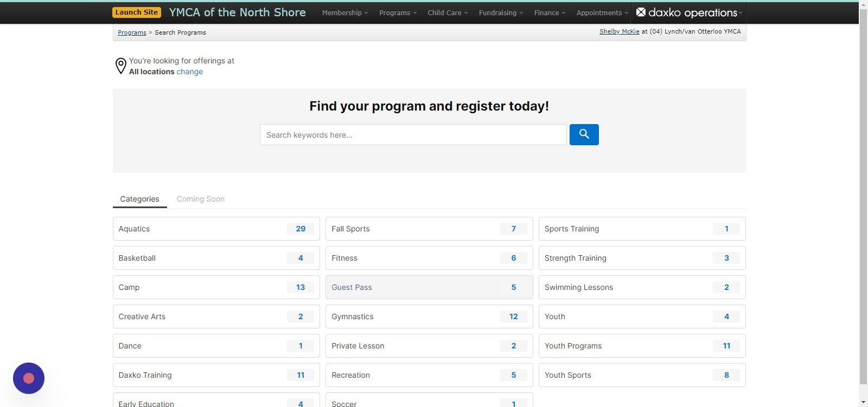This screenshot has height=407, width=868.
Task: Click the Camp count badge 13
Action: click(x=301, y=287)
